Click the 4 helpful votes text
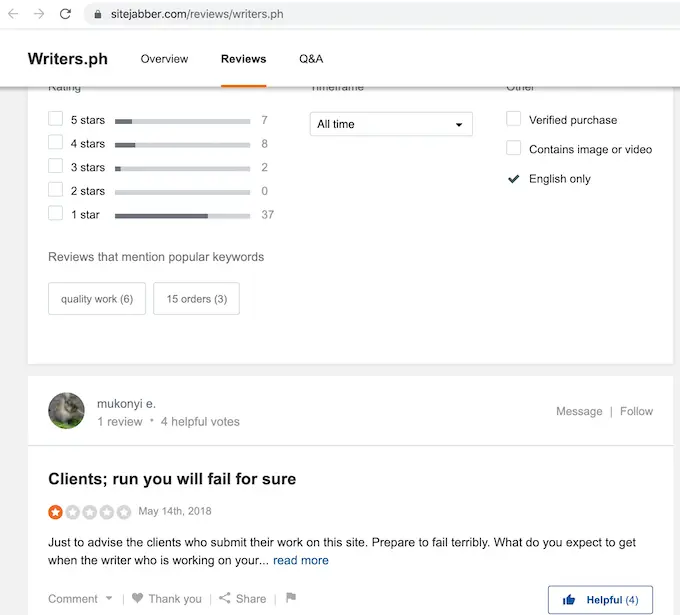The height and width of the screenshot is (615, 680). (x=200, y=422)
